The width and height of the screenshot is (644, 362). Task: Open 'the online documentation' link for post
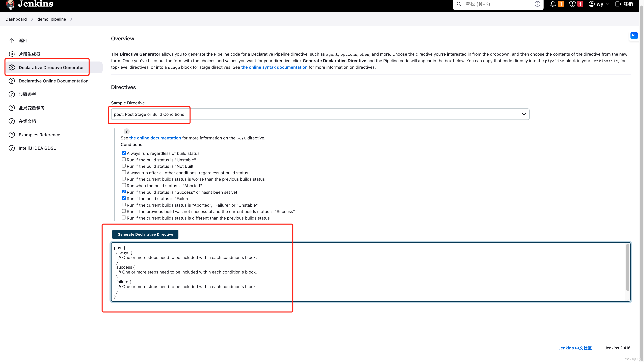155,138
